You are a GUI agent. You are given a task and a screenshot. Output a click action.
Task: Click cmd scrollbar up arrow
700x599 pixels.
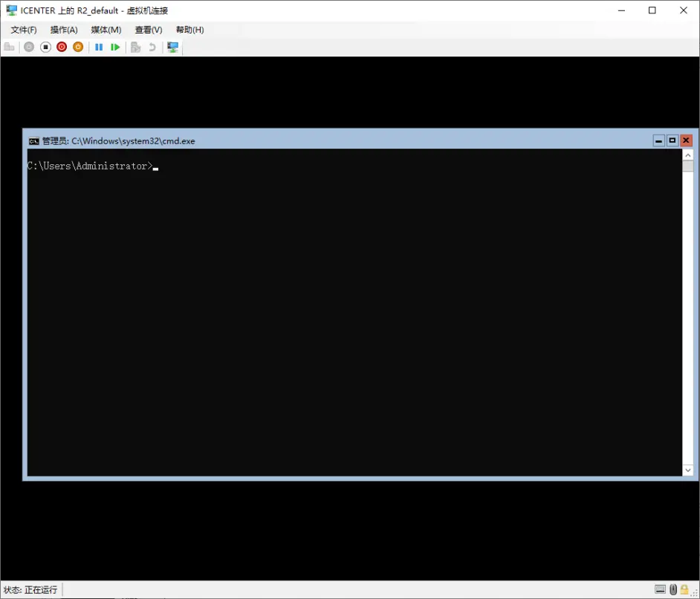(688, 155)
